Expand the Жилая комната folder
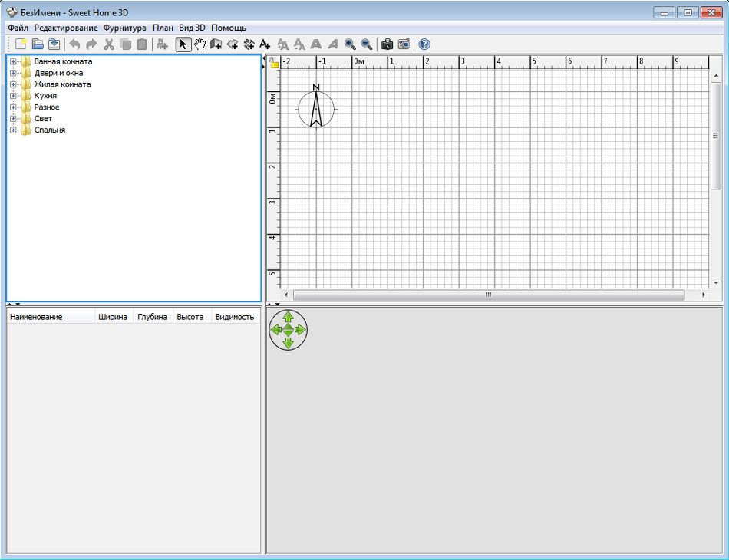This screenshot has width=729, height=560. pos(13,84)
